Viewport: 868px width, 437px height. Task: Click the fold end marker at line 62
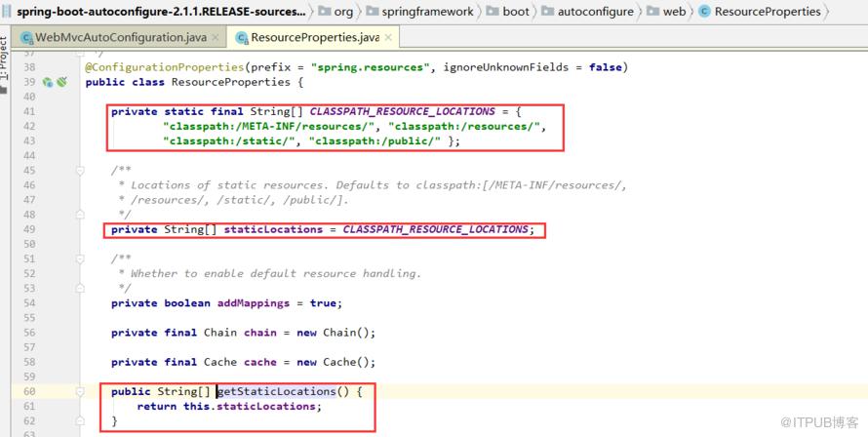coord(80,421)
